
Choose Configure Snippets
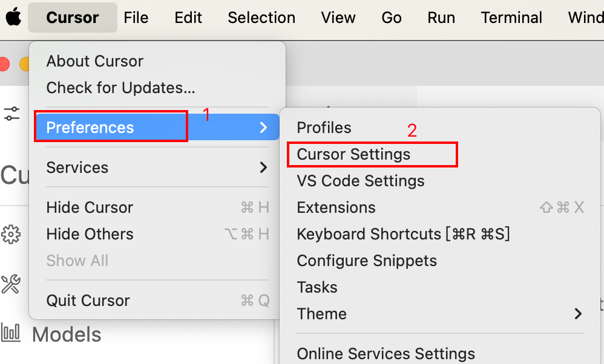[x=367, y=261]
